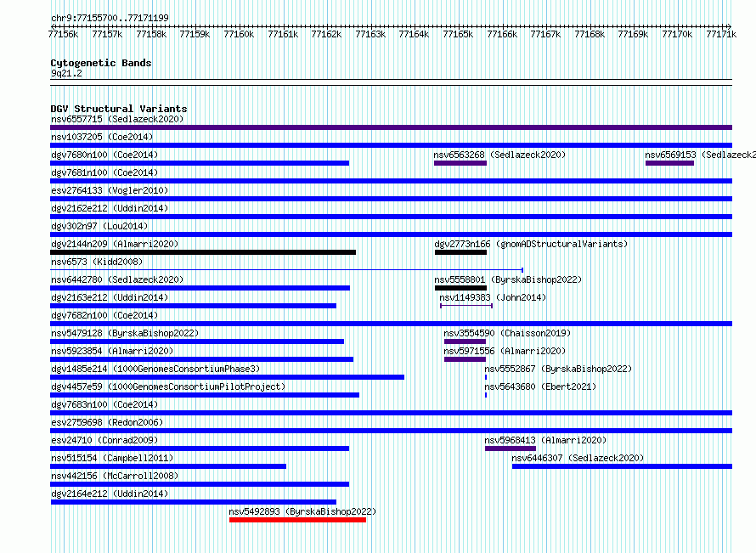
Task: Click nsv6442780 (Sedlazeck2020) label
Action: (117, 279)
